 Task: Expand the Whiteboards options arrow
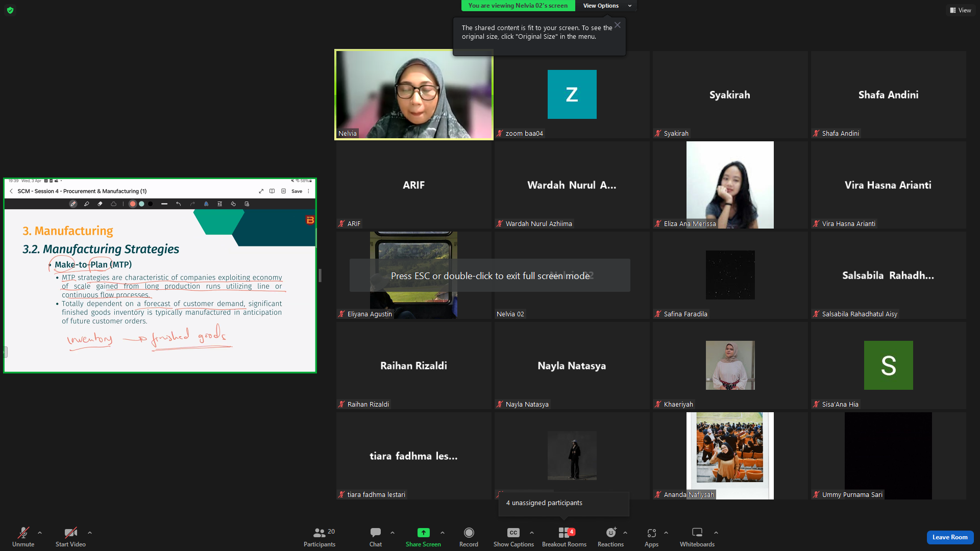(x=716, y=533)
